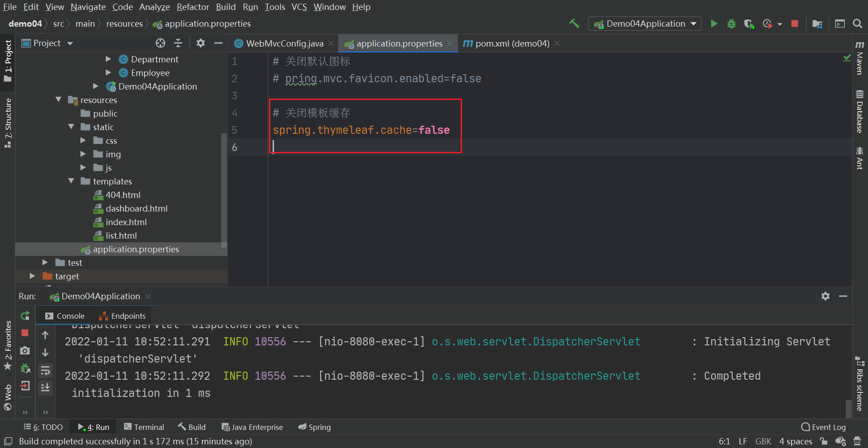
Task: Close the application.properties editor tab
Action: [450, 43]
